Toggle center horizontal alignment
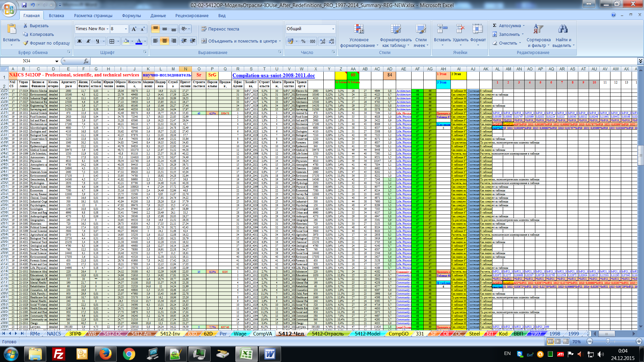644x362 pixels. point(164,41)
